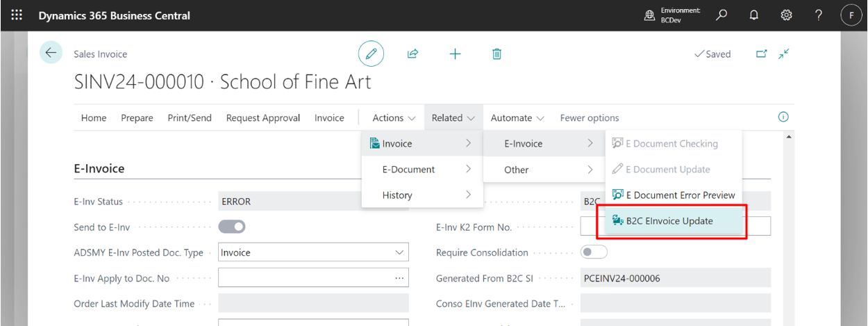868x326 pixels.
Task: Expand the History submenu
Action: (422, 195)
